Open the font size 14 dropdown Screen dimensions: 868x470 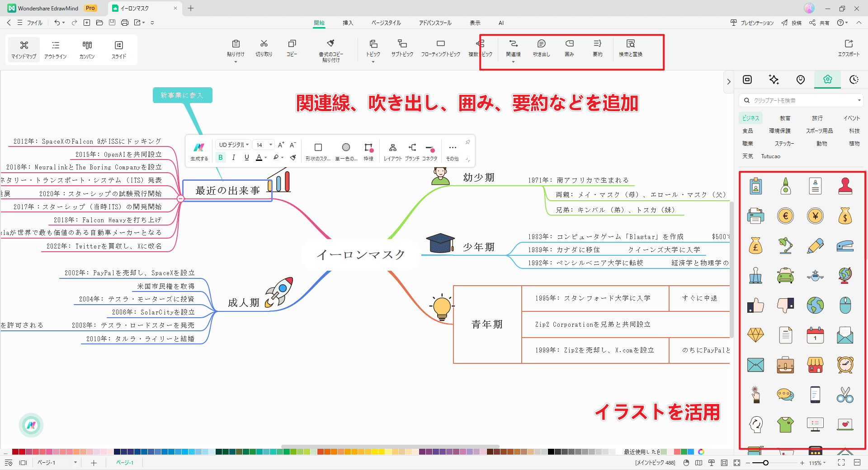coord(264,145)
